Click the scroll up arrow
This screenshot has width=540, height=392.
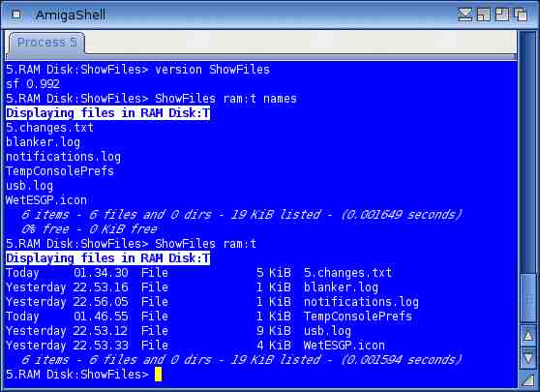[528, 336]
